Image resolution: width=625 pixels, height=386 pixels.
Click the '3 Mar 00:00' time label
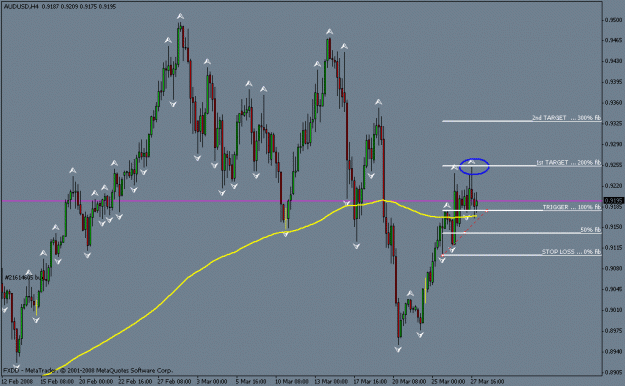[x=212, y=381]
